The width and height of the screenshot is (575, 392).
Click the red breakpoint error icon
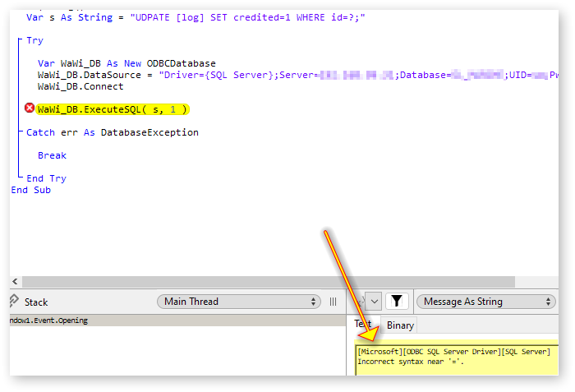click(x=30, y=108)
